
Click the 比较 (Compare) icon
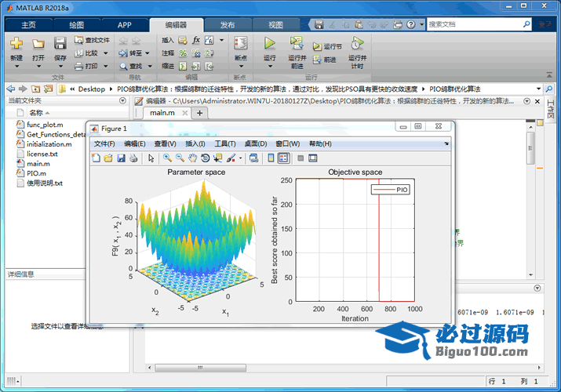tap(78, 53)
